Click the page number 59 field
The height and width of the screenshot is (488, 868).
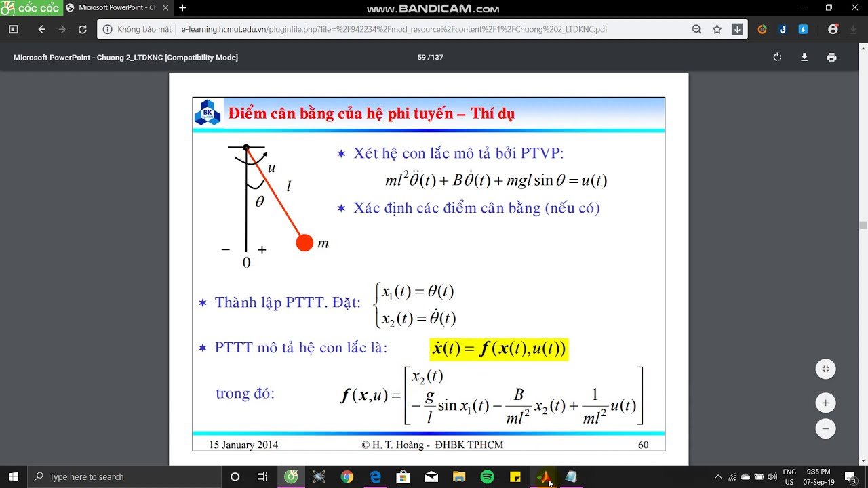(x=421, y=58)
